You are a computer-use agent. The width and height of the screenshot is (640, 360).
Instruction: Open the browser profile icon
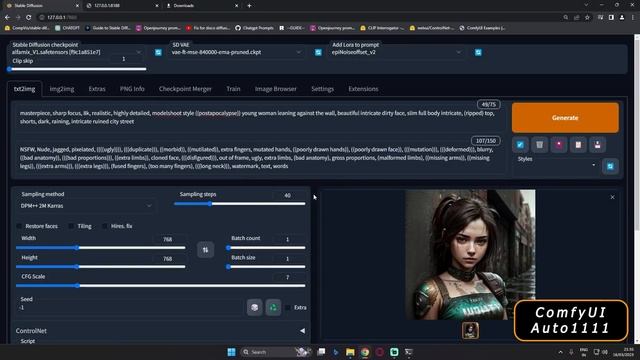[622, 18]
